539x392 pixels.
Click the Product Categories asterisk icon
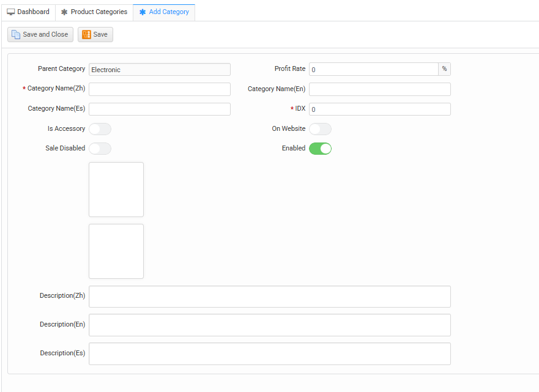64,12
